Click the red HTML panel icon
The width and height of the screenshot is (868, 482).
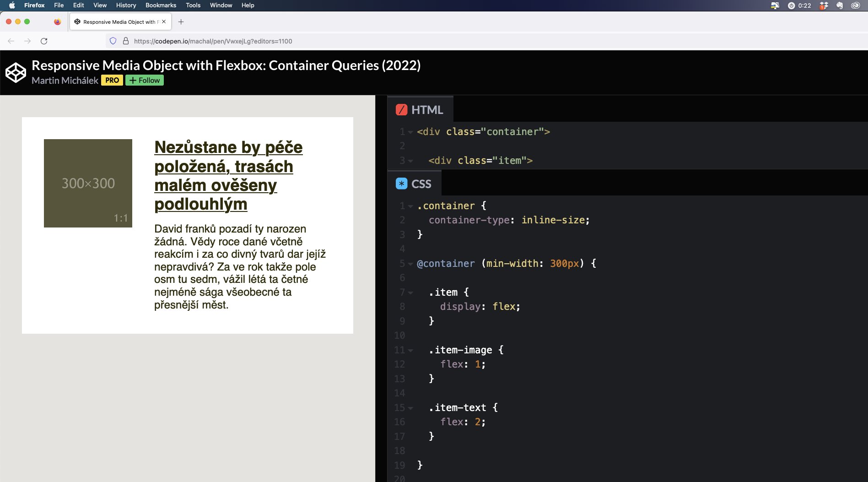(402, 109)
